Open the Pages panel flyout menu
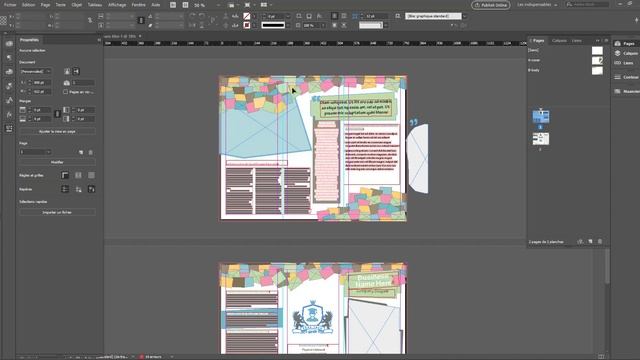The height and width of the screenshot is (360, 640). [x=606, y=40]
